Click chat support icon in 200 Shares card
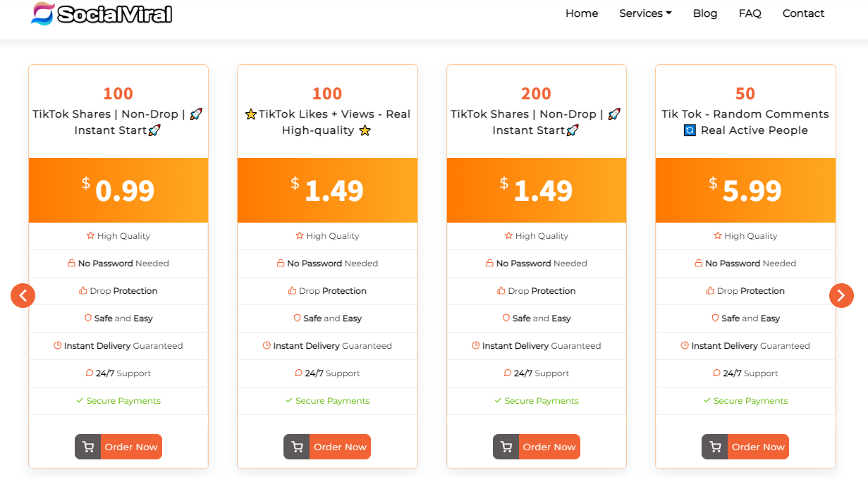Image resolution: width=868 pixels, height=477 pixels. [508, 373]
